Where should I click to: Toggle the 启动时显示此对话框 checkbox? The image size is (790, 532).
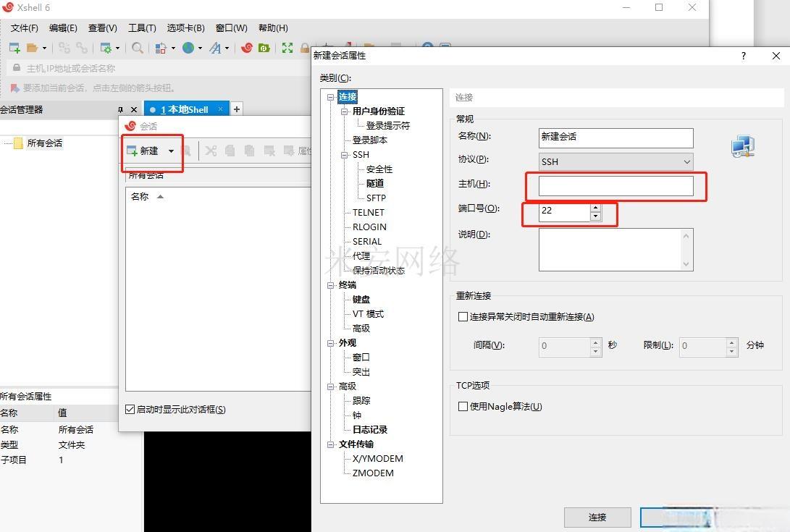[x=130, y=410]
